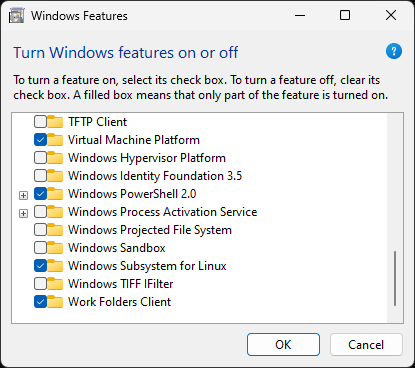Click the Virtual Machine Platform folder icon
The image size is (415, 368).
[55, 140]
